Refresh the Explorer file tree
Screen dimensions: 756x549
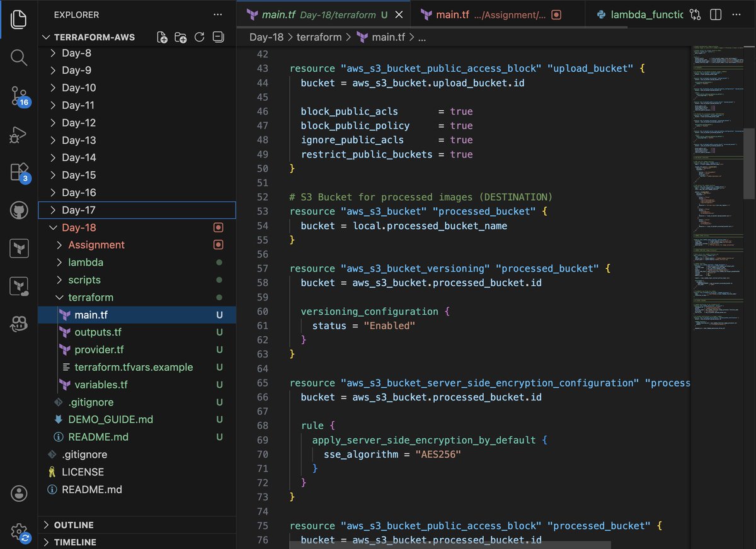[x=199, y=37]
